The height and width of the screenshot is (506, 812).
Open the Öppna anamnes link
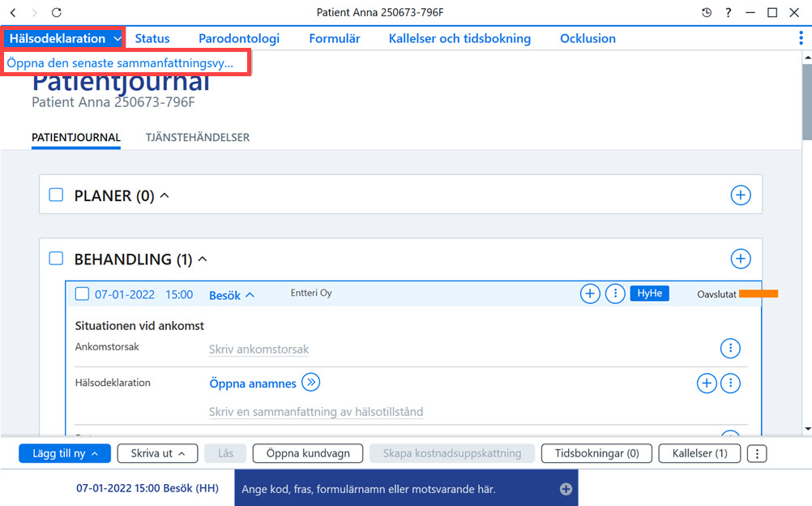coord(253,384)
